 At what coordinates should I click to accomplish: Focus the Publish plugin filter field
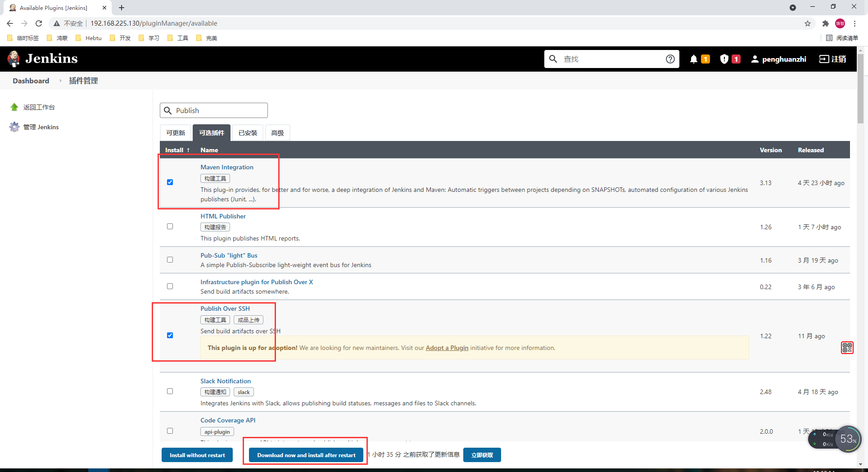pos(214,110)
